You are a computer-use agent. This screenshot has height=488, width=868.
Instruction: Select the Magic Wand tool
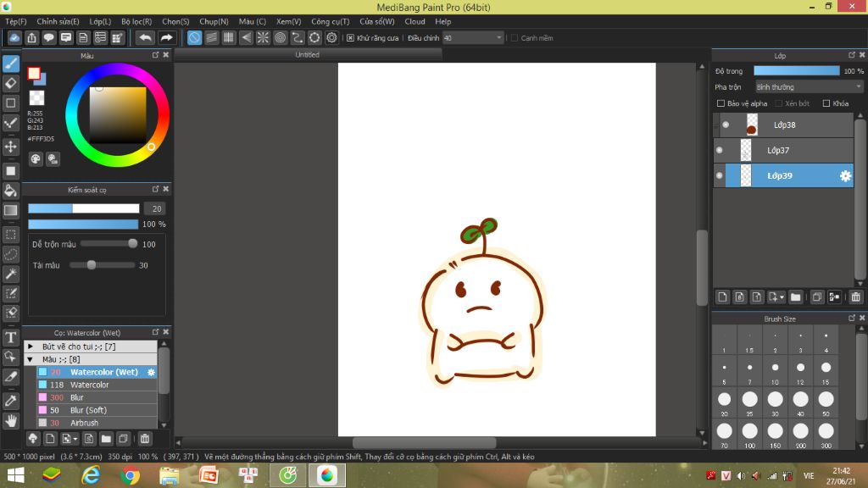10,274
